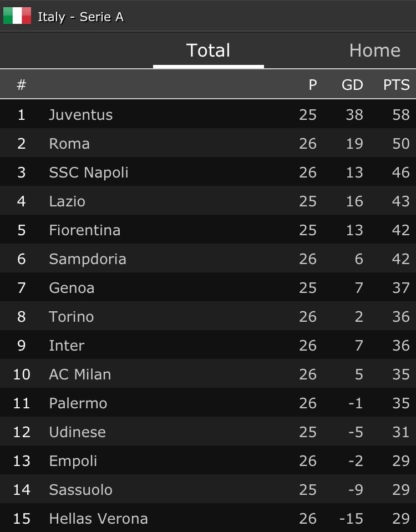416x532 pixels.
Task: Select Genoa from the standings
Action: point(72,288)
